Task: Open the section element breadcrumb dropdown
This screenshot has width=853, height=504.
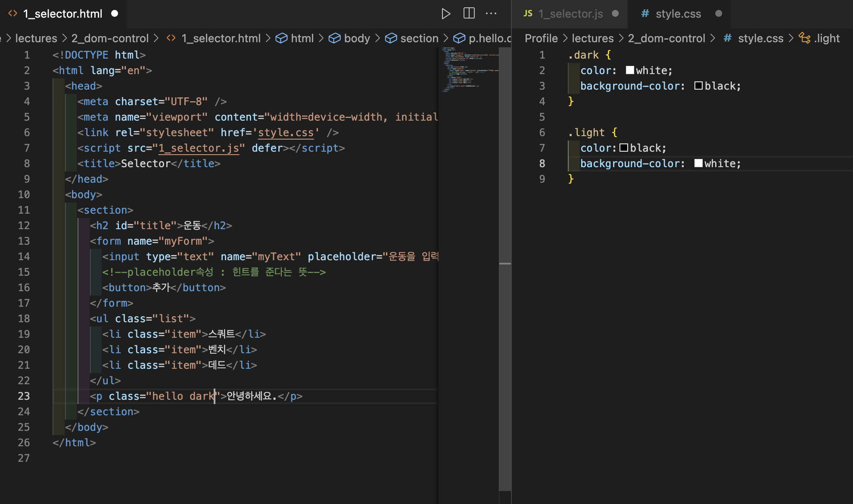Action: 419,38
